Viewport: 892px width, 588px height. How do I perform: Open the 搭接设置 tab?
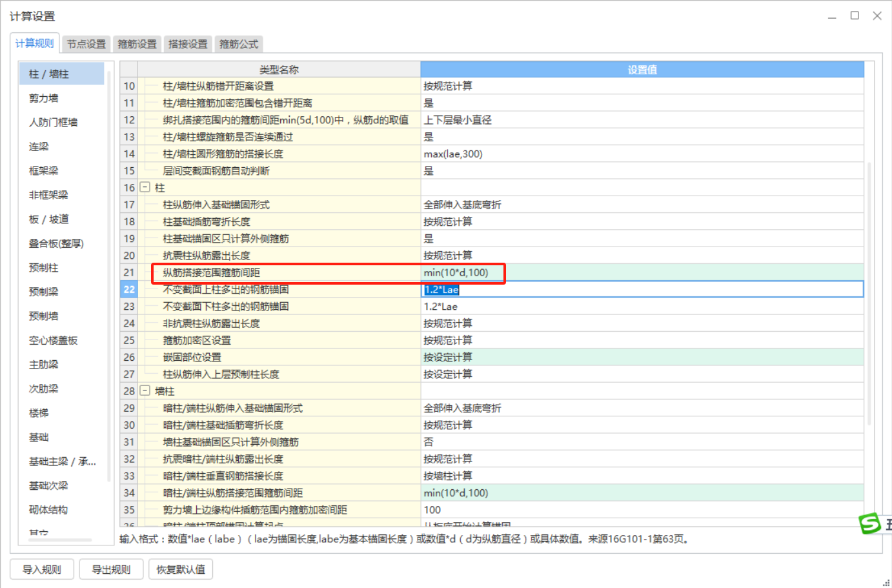click(188, 44)
